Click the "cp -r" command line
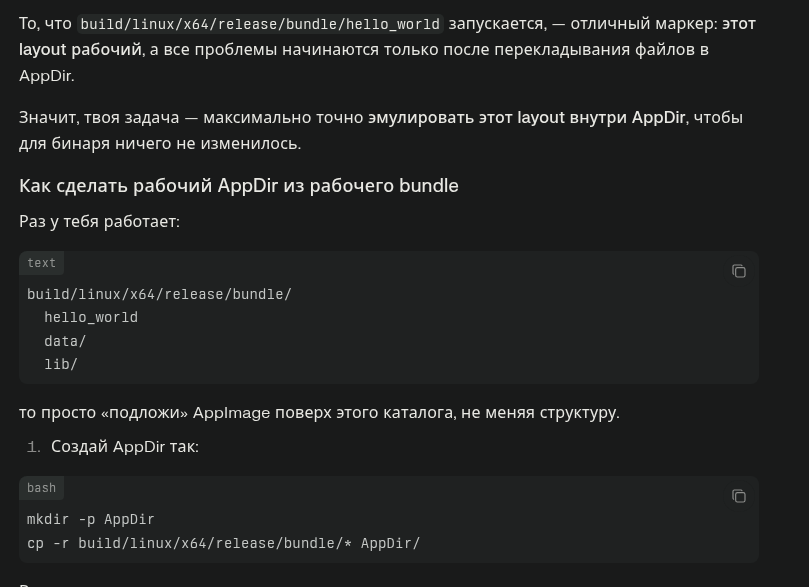The width and height of the screenshot is (809, 587). [x=223, y=543]
